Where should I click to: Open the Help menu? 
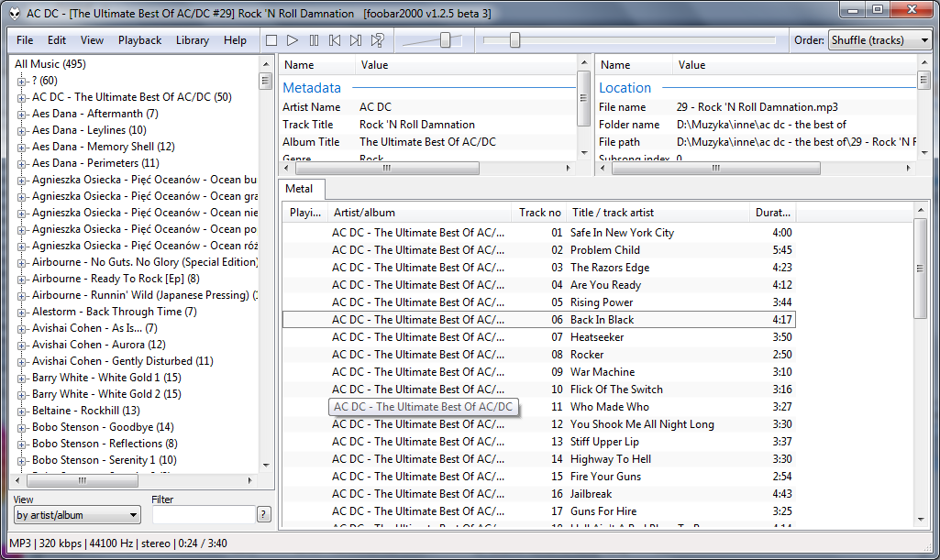point(235,40)
